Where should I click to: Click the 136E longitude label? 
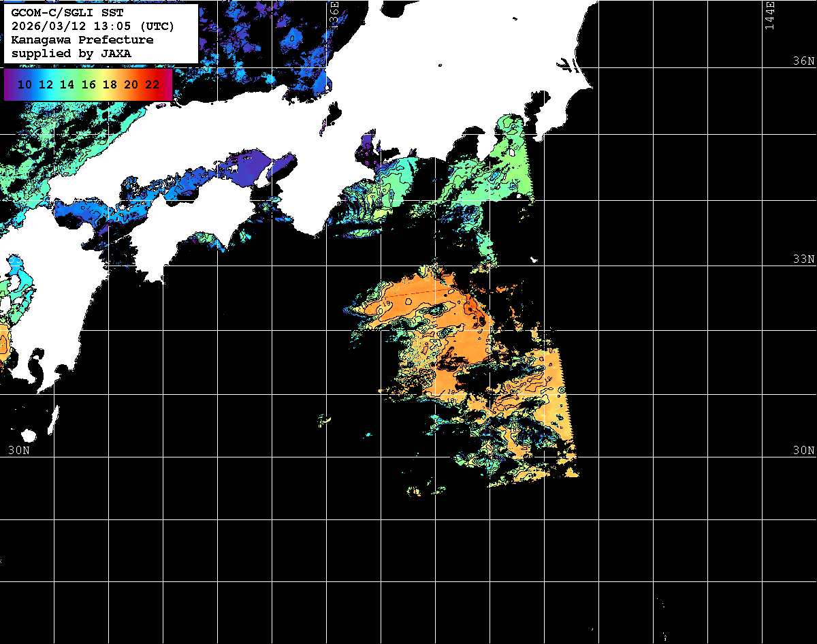[x=334, y=15]
